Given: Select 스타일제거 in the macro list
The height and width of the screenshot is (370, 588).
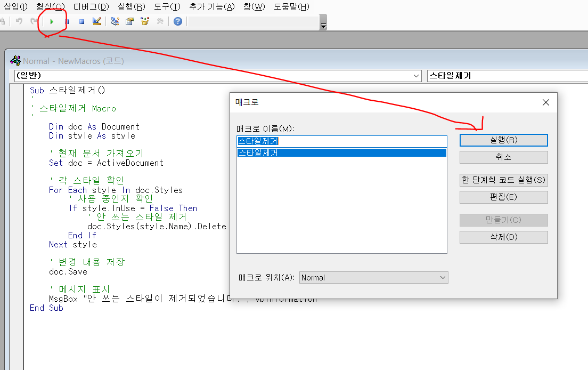Looking at the screenshot, I should (x=342, y=152).
